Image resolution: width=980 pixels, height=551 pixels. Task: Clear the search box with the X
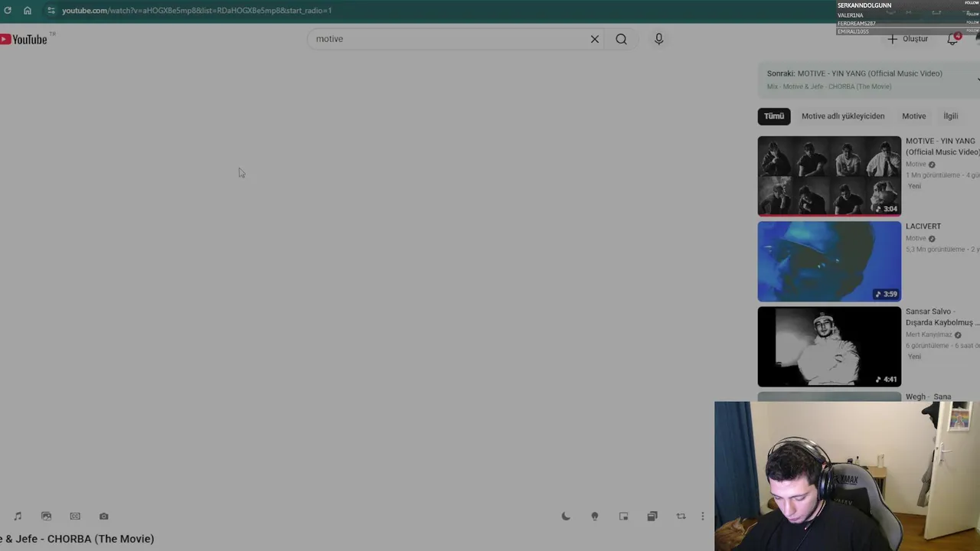[x=595, y=39]
